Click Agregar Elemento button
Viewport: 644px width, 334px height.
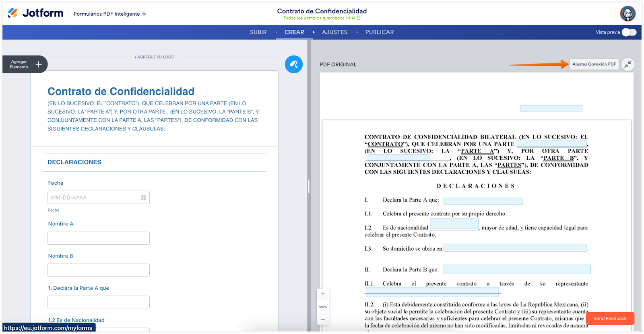(x=25, y=64)
